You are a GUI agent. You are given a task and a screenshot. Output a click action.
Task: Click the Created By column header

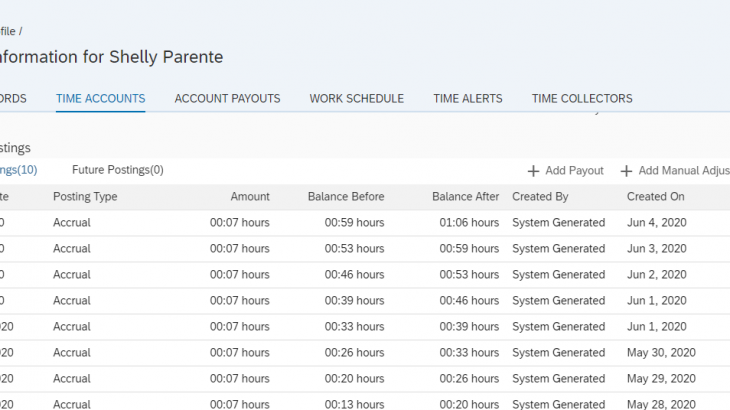coord(540,197)
